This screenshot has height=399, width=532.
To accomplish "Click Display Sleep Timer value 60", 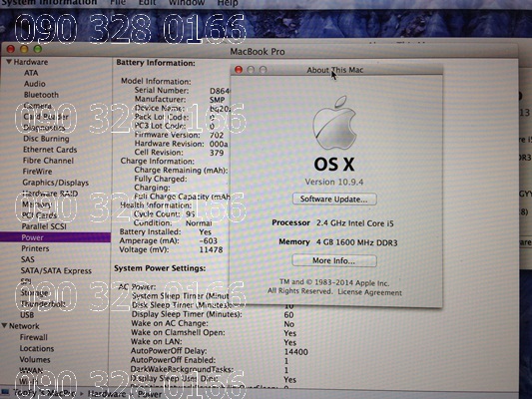I will tap(289, 315).
